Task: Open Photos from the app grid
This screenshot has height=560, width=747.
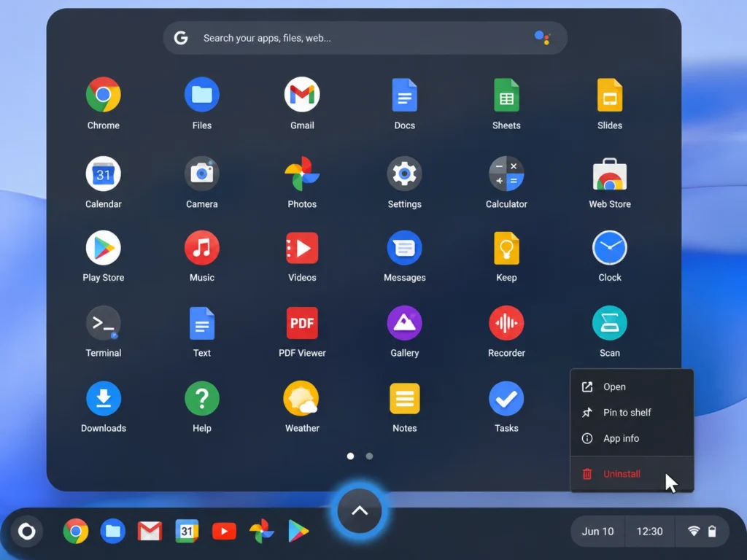Action: click(x=302, y=174)
